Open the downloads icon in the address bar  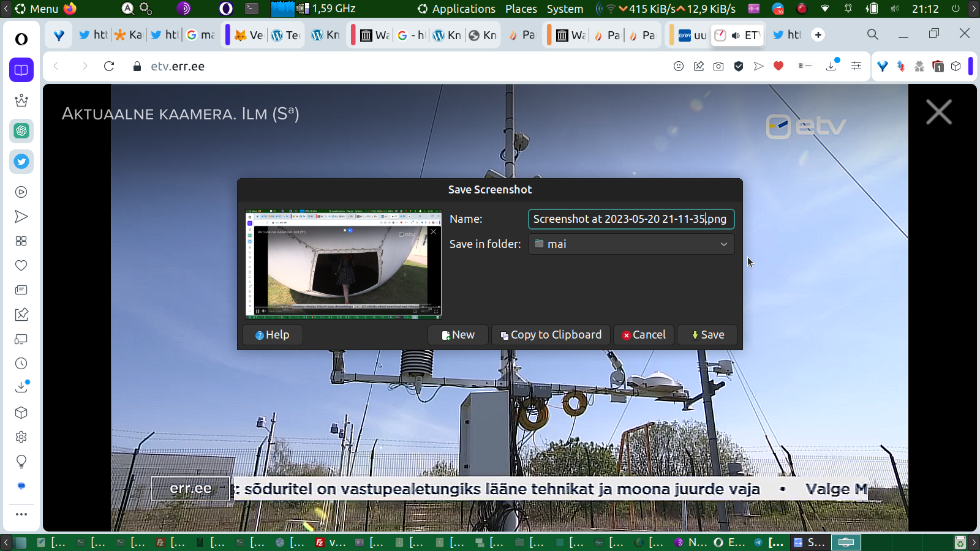831,66
